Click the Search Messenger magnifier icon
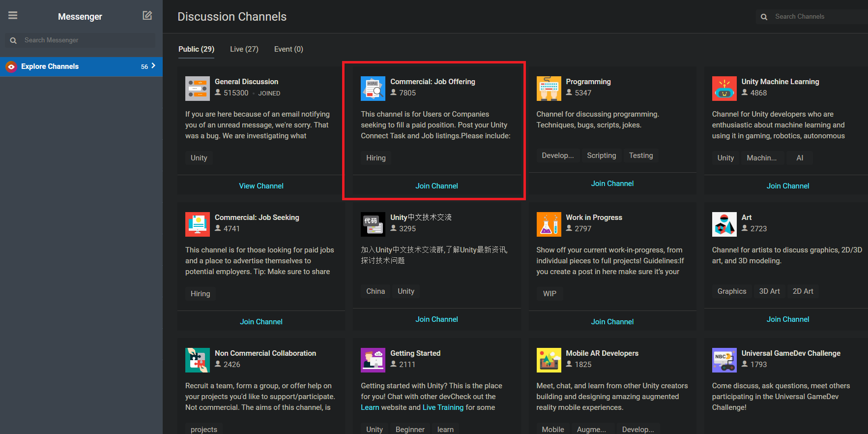868x434 pixels. coord(13,40)
